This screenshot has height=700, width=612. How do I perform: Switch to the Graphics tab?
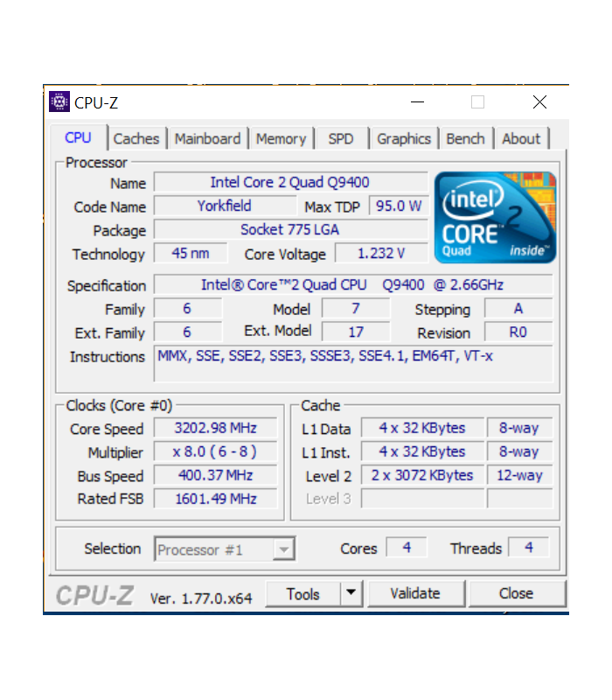click(404, 139)
